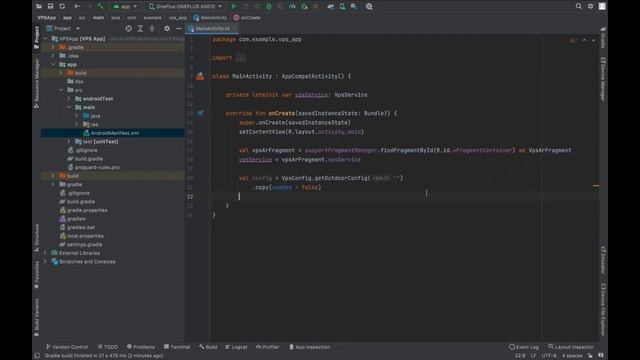Open the Version Control tool window
This screenshot has height=360, width=640.
[67, 347]
